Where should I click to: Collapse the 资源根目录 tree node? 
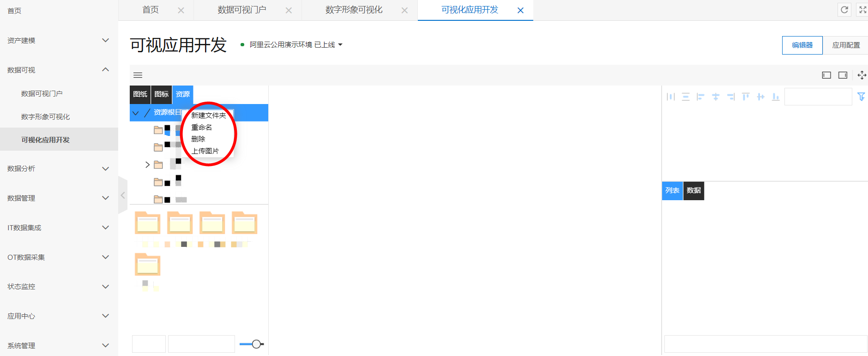[x=135, y=113]
